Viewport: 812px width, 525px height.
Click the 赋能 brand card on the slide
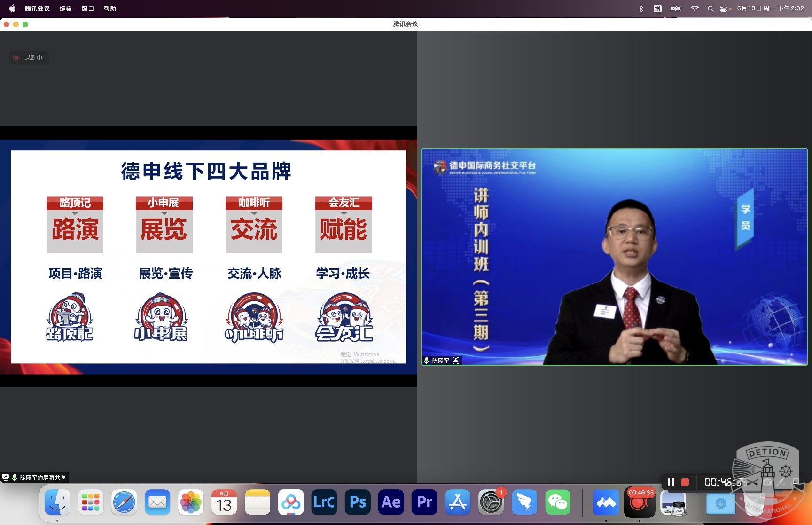pos(344,225)
